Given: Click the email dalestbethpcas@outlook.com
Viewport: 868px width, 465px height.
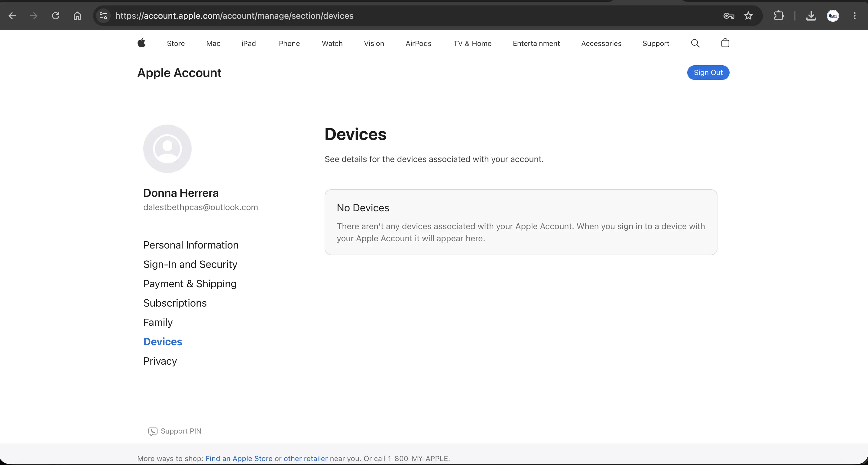Looking at the screenshot, I should point(200,207).
